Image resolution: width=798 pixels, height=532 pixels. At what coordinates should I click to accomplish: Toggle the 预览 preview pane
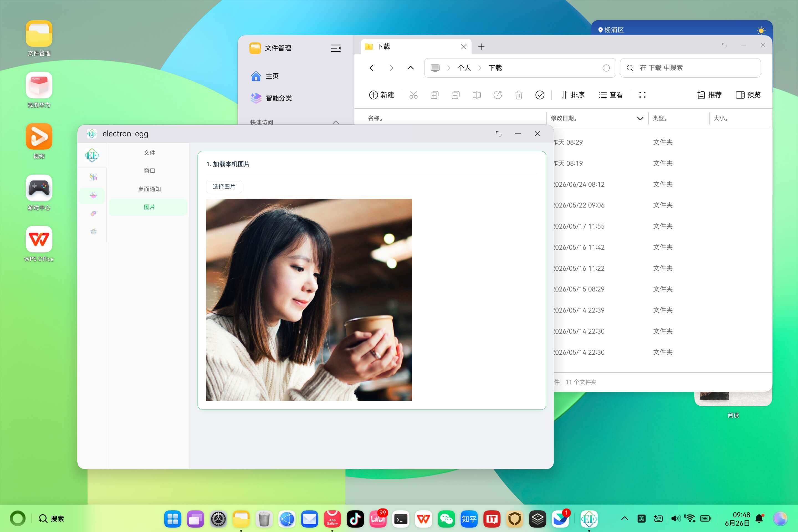(748, 95)
